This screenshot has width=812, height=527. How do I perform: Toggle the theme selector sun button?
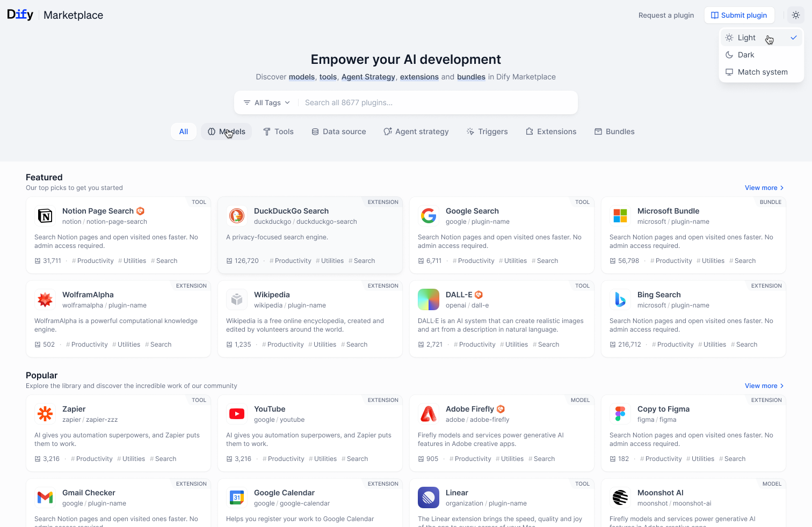pos(796,15)
